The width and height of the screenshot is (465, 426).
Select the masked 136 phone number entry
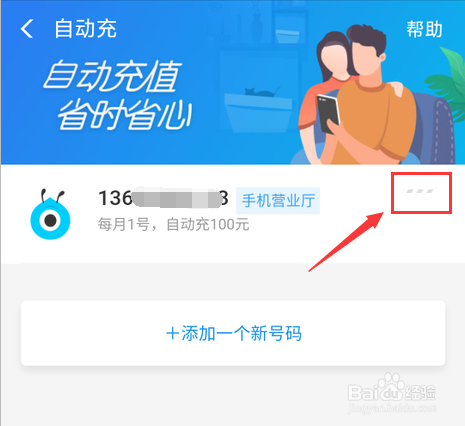163,198
